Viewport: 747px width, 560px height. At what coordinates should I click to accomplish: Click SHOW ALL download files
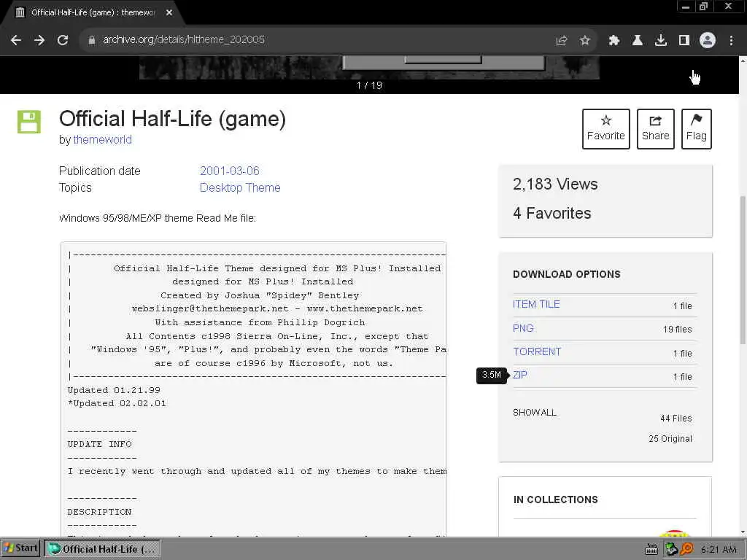(x=535, y=413)
